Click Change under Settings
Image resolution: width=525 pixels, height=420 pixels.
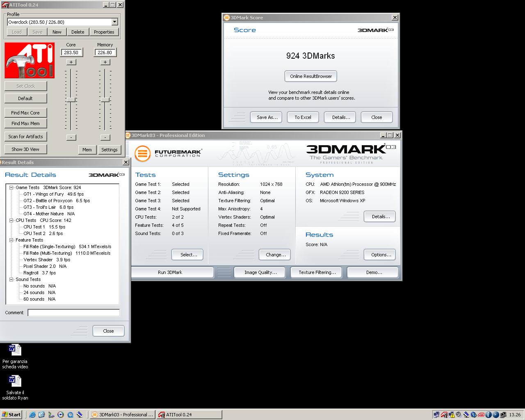coord(276,255)
